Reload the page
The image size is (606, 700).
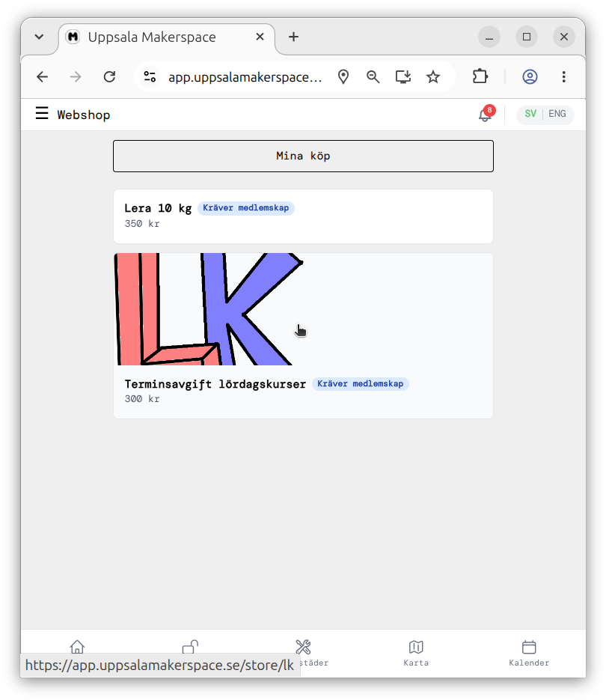[109, 77]
